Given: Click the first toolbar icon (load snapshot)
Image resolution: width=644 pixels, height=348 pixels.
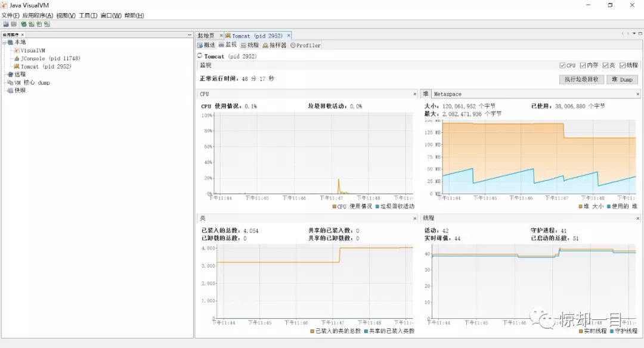Looking at the screenshot, I should pos(6,24).
